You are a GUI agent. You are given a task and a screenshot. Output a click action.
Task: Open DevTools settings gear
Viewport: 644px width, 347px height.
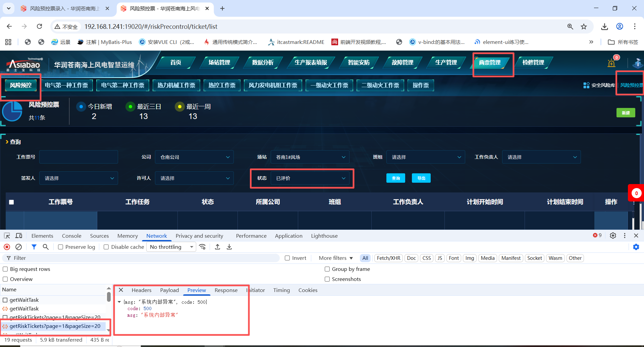click(x=613, y=236)
